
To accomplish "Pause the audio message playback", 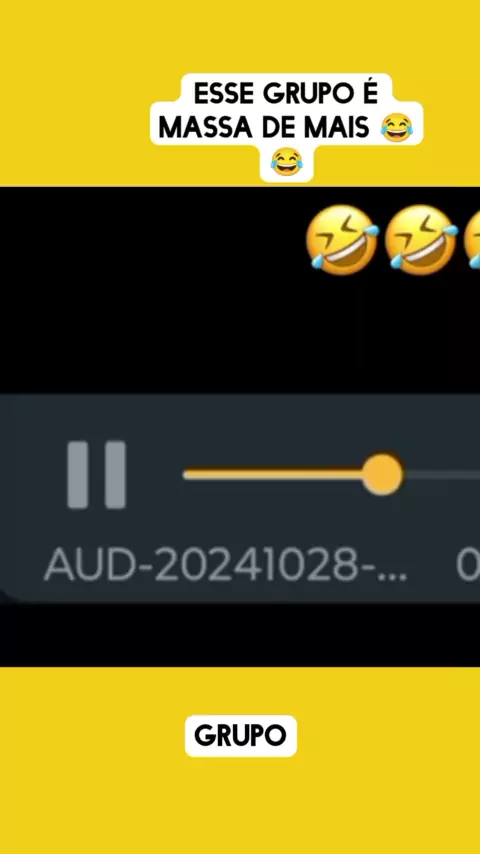I will pos(96,474).
